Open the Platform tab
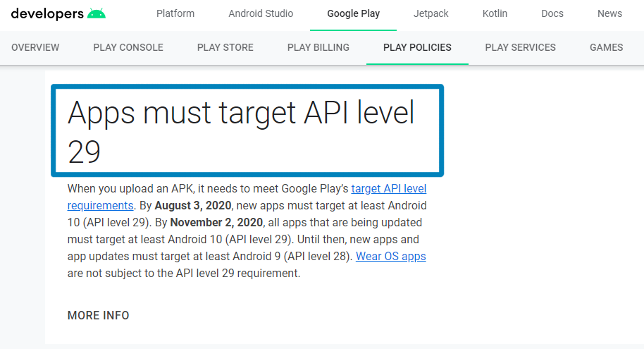This screenshot has height=349, width=644. pos(175,13)
